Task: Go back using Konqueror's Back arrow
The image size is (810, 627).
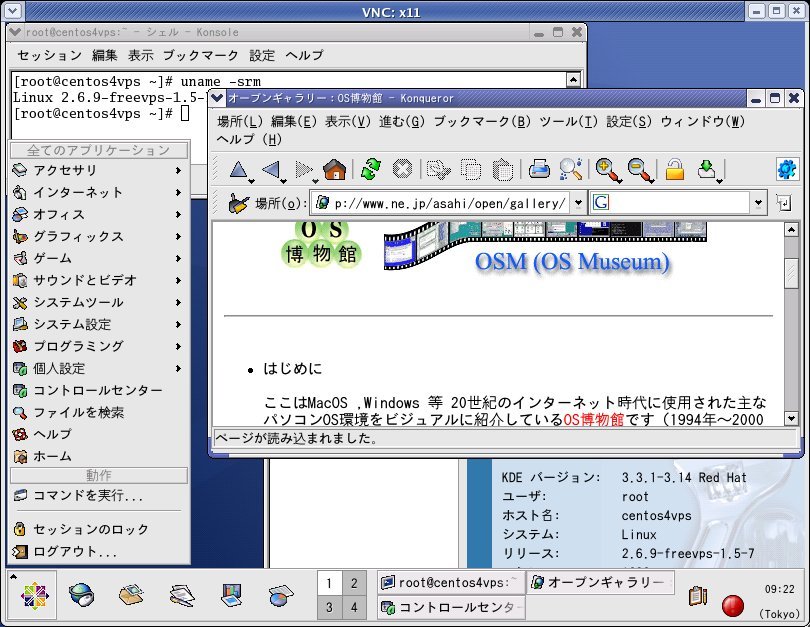Action: (271, 169)
